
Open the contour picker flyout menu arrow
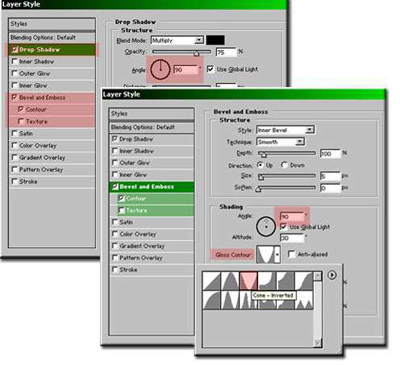(332, 275)
